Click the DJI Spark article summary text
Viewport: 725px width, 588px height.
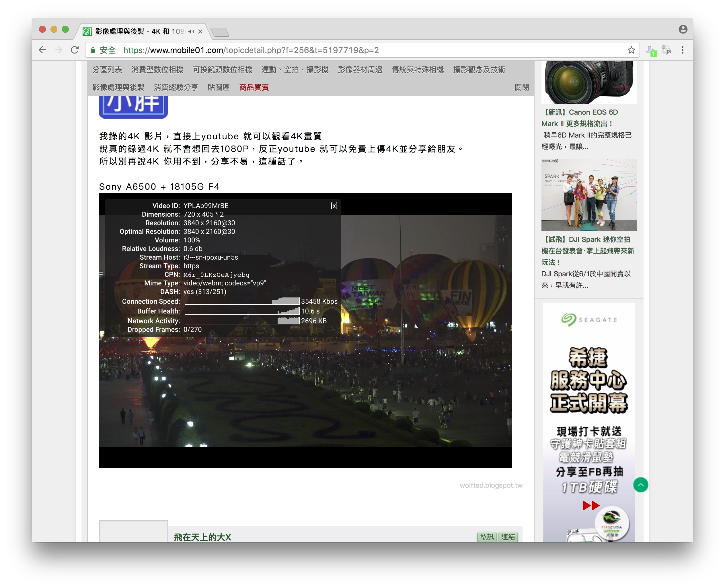(586, 279)
